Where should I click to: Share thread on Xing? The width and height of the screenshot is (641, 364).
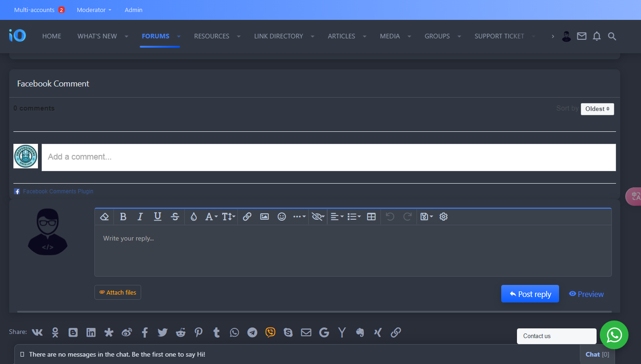pos(378,332)
